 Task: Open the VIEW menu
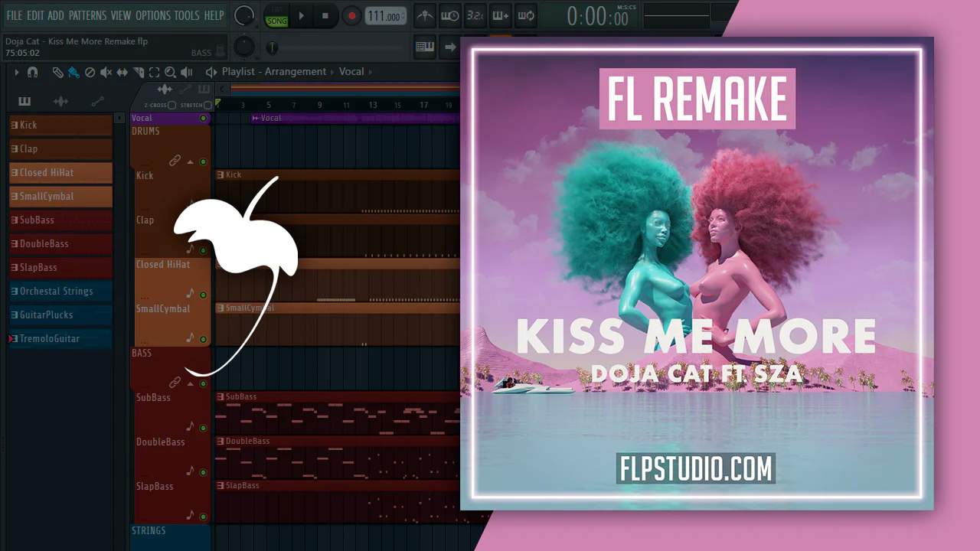tap(121, 15)
